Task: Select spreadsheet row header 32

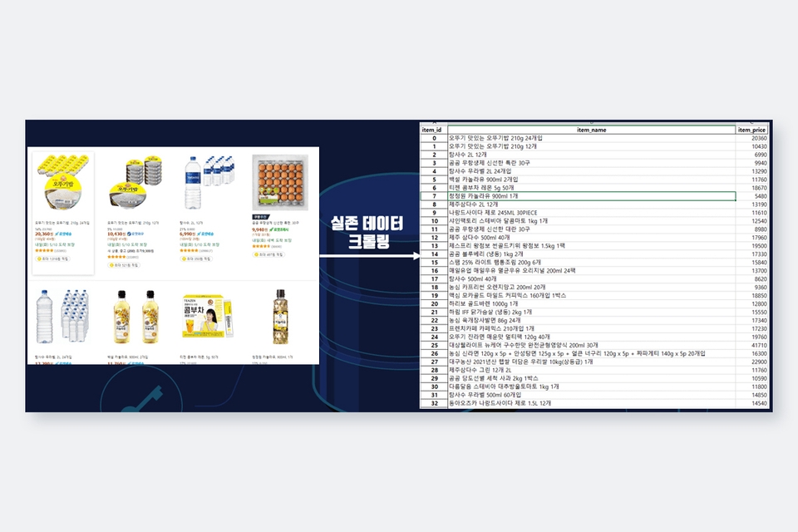Action: pyautogui.click(x=434, y=403)
